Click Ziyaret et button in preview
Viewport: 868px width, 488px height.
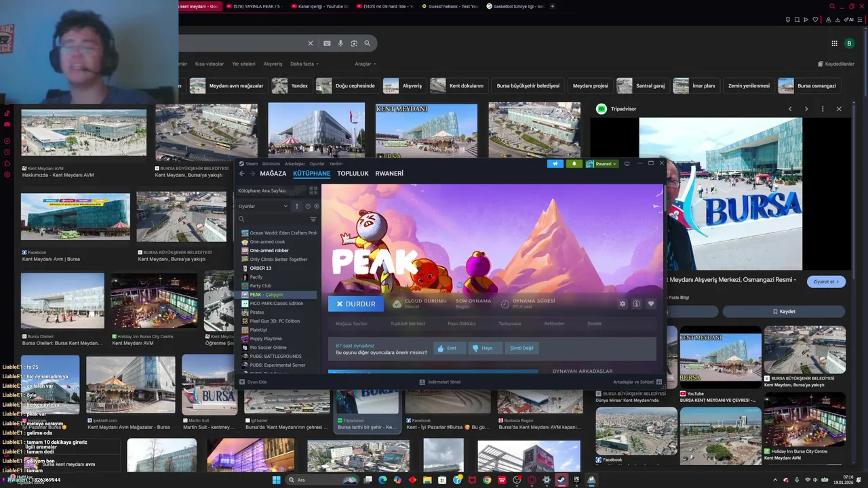[826, 281]
